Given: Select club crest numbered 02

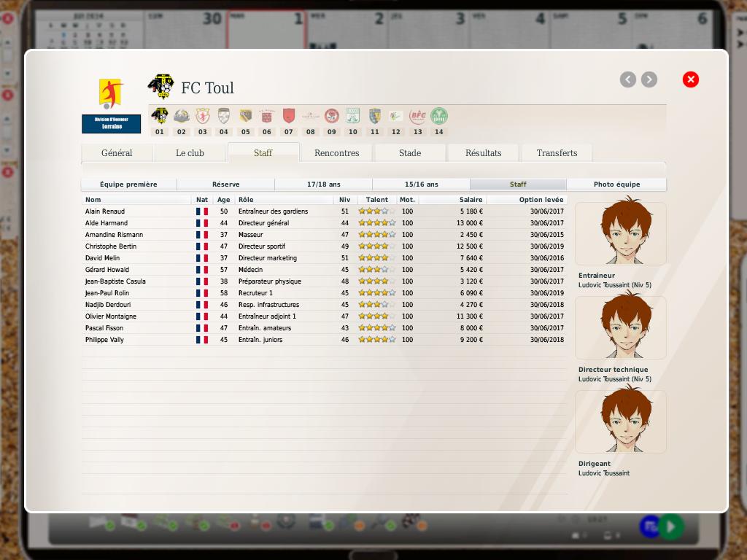Looking at the screenshot, I should coord(182,116).
